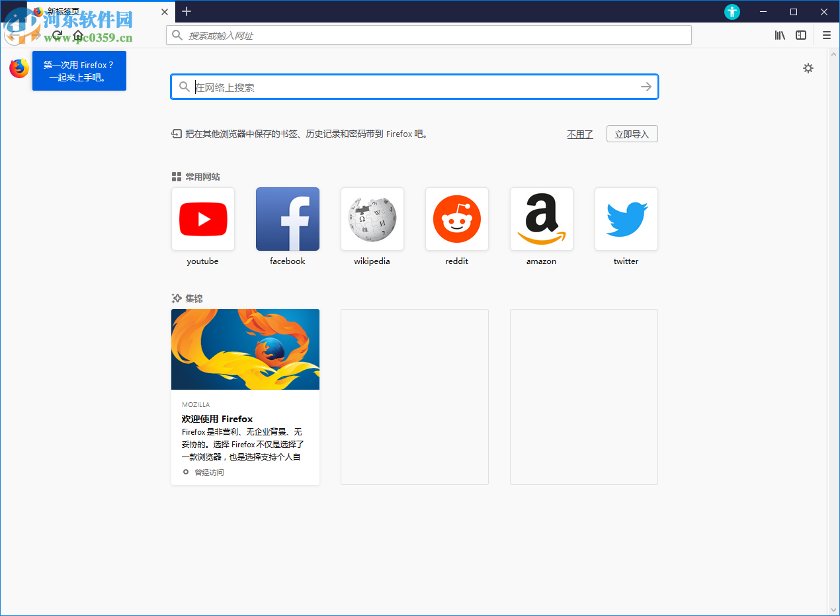The image size is (840, 616).
Task: Open the youtube top site tile
Action: 203,219
